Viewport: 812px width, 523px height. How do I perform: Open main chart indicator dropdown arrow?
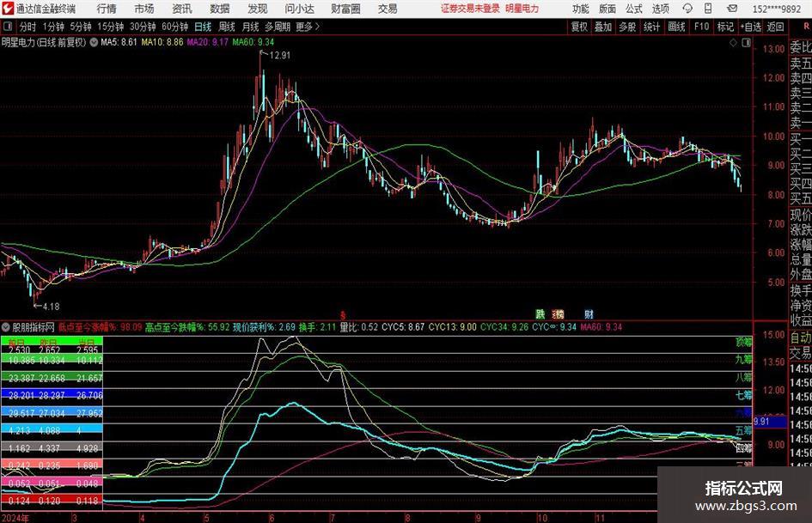[94, 42]
